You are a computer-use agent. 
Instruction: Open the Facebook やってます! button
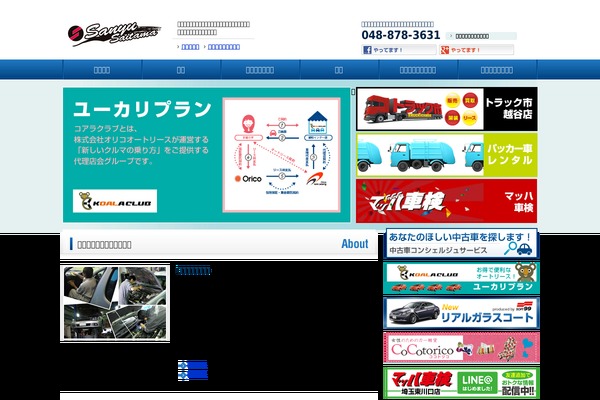398,50
